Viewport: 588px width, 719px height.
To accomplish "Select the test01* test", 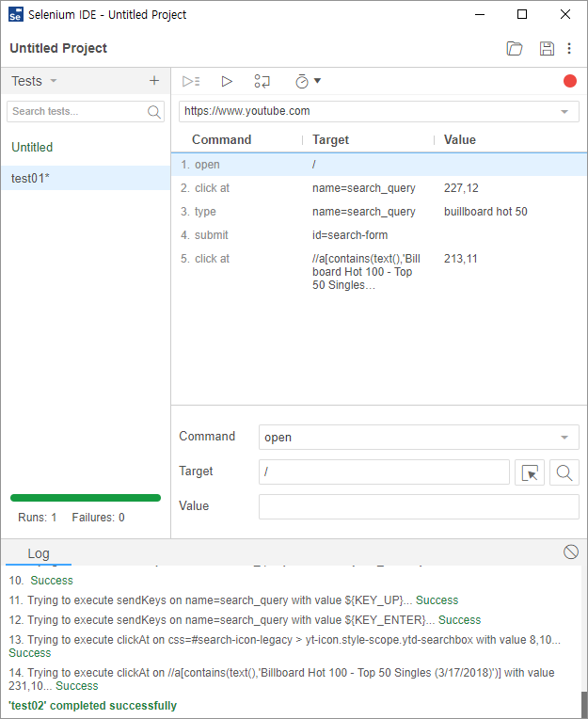I will pos(86,178).
